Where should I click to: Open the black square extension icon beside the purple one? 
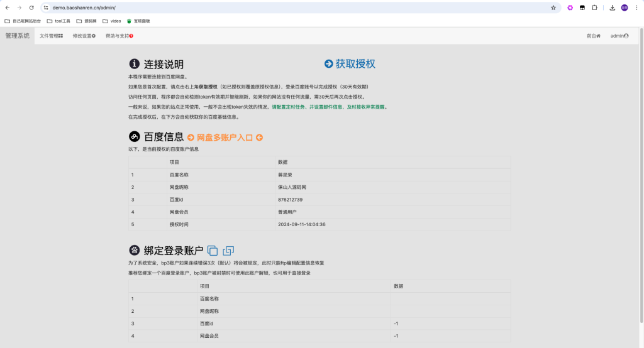582,8
